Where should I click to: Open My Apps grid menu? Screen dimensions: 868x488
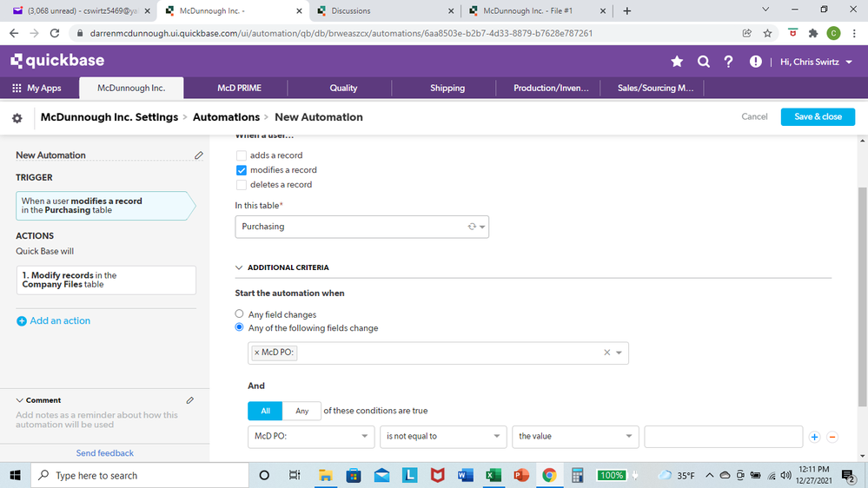click(x=36, y=88)
